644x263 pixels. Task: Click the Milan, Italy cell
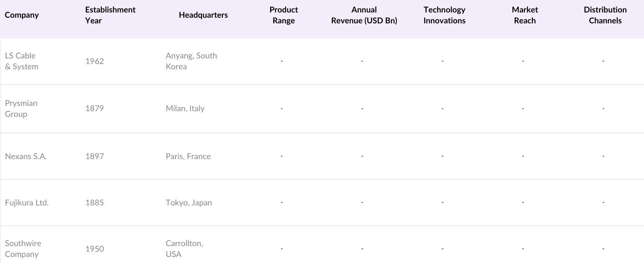pyautogui.click(x=185, y=108)
